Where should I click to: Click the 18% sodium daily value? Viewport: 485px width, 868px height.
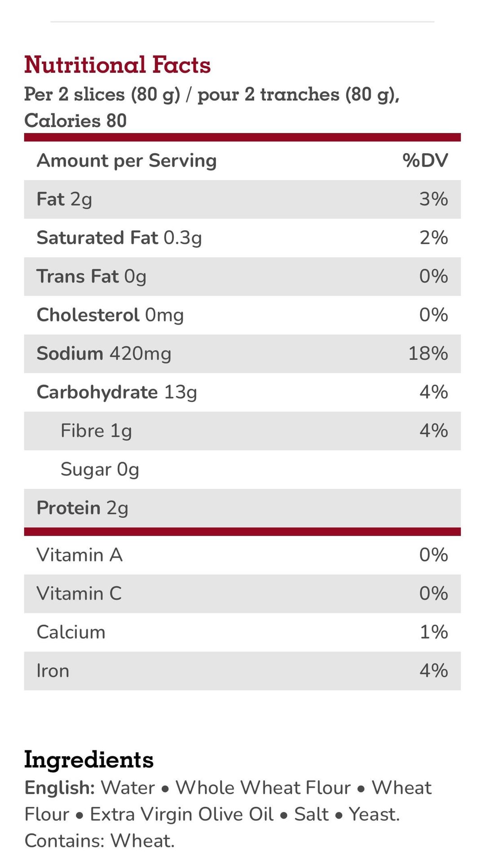click(428, 354)
